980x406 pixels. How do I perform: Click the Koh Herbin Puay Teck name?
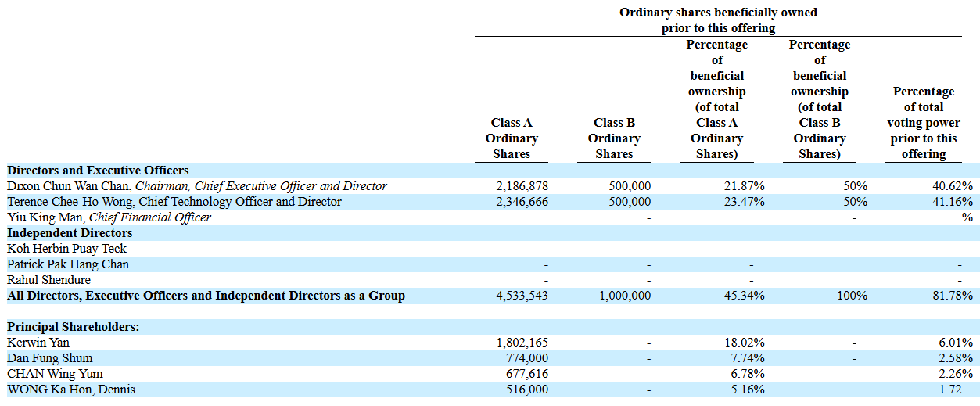click(x=66, y=249)
